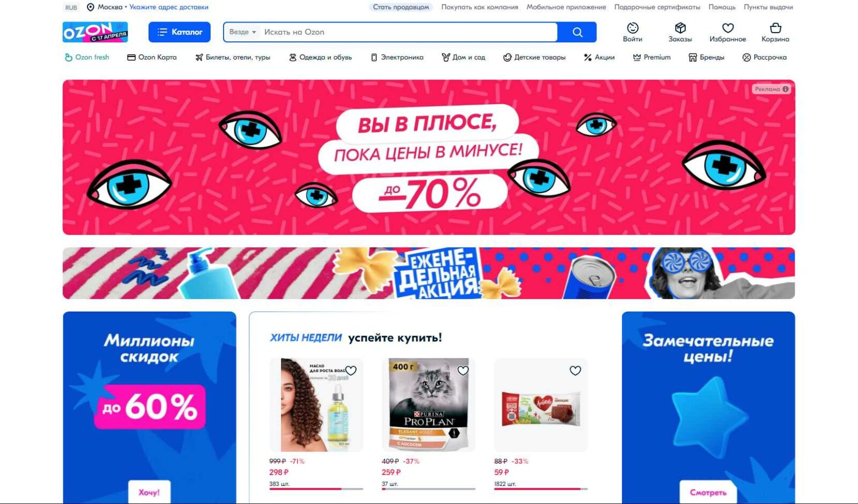
Task: Click the magnifier search button
Action: (x=577, y=32)
